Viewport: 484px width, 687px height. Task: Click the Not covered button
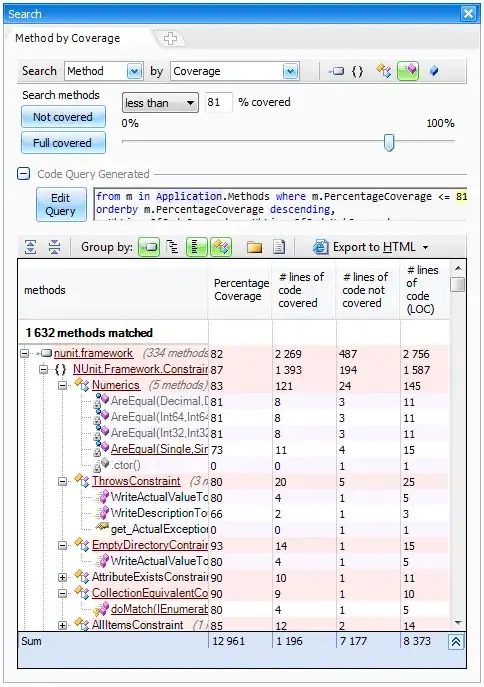click(x=63, y=117)
